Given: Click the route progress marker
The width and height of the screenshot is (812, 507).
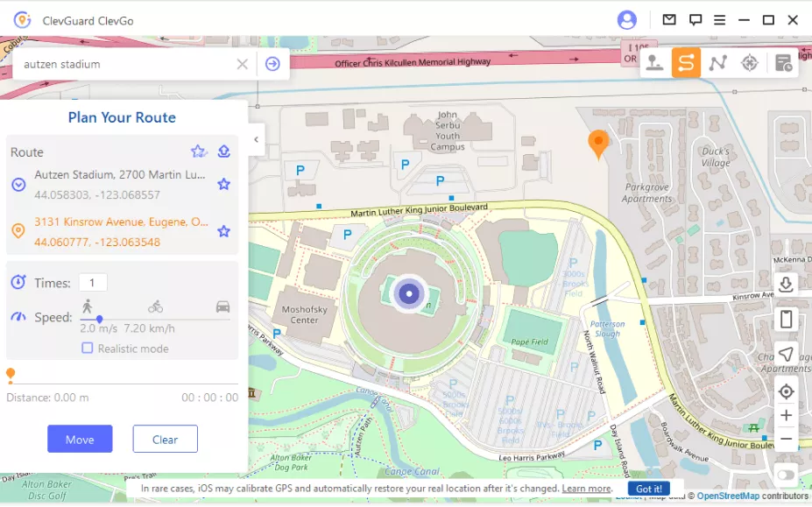Looking at the screenshot, I should point(11,376).
